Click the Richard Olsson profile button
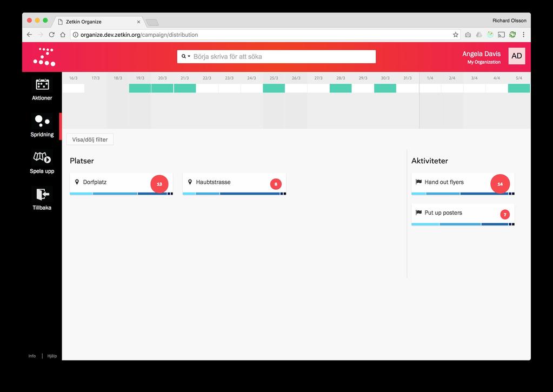Viewport: 553px width, 392px height. [x=509, y=21]
